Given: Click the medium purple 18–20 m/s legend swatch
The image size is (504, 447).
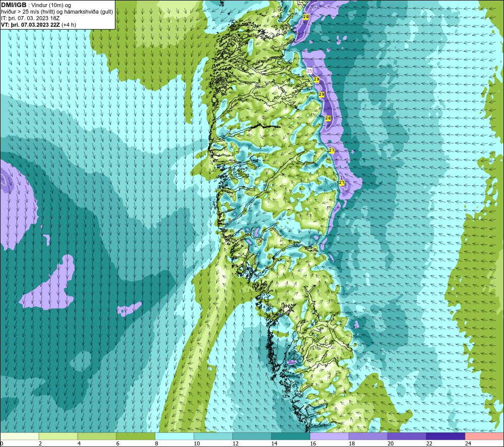Looking at the screenshot, I should 368,436.
